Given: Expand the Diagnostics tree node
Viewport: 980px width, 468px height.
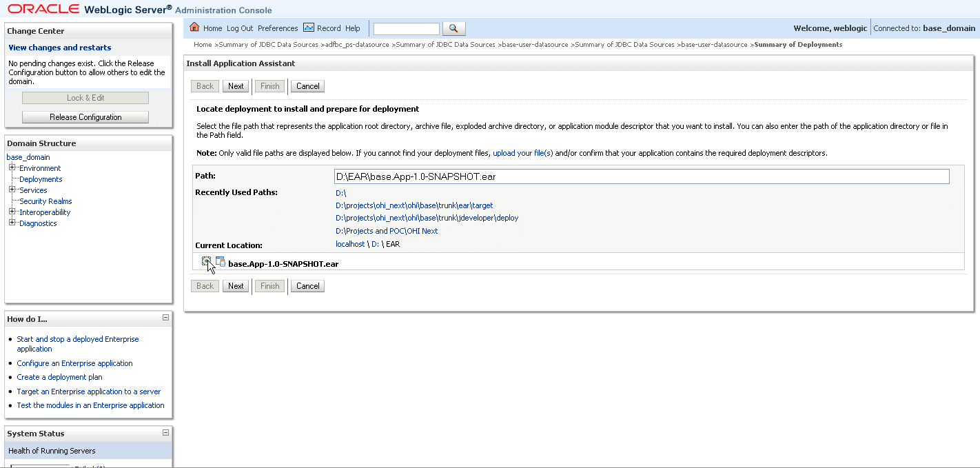Looking at the screenshot, I should pos(12,223).
